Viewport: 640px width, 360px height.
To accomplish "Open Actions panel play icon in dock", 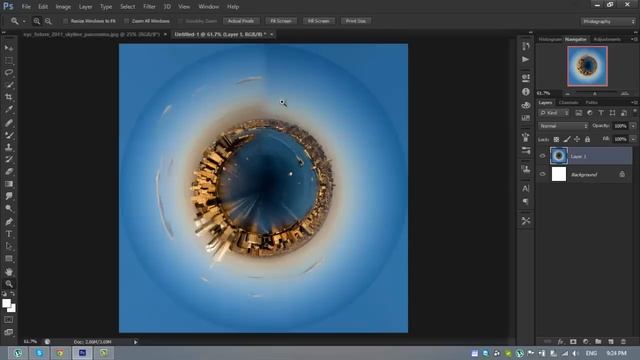I will point(526,60).
